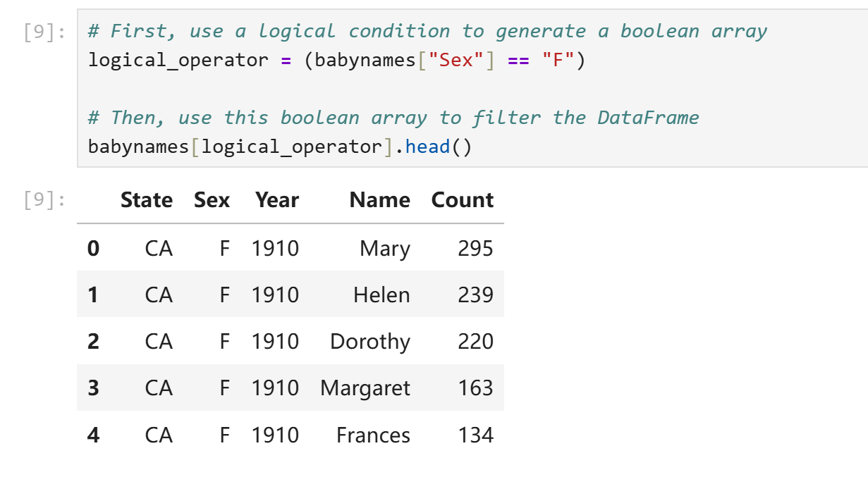Click the second comment about filtering DataFrame
Viewport: 868px width, 477px height.
tap(393, 118)
